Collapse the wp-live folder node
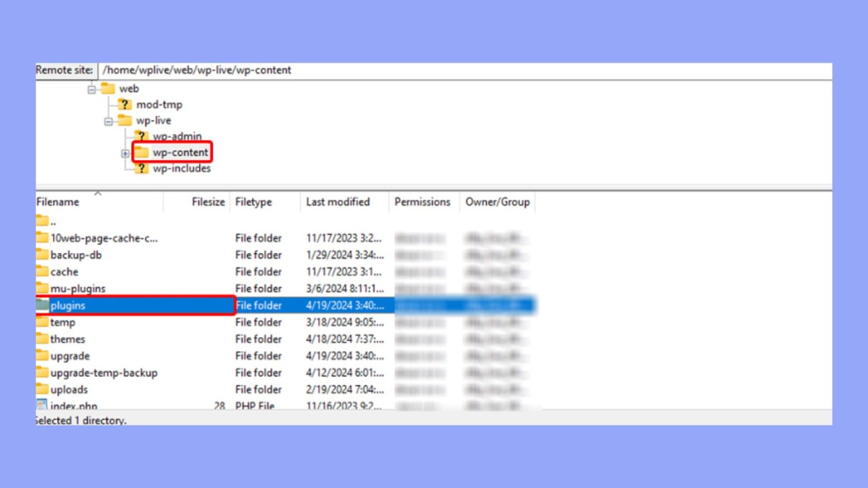Screen dimensions: 868x488 (x=108, y=120)
